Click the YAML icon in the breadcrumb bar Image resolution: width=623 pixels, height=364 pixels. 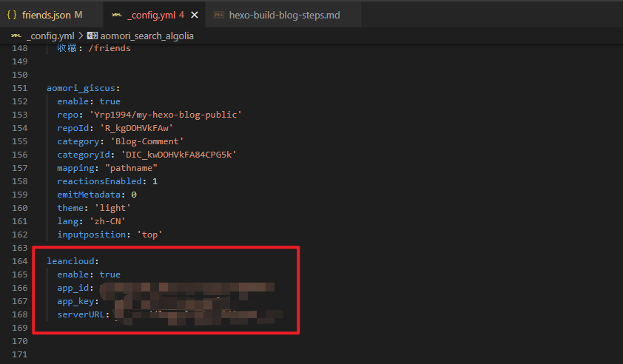tap(15, 35)
